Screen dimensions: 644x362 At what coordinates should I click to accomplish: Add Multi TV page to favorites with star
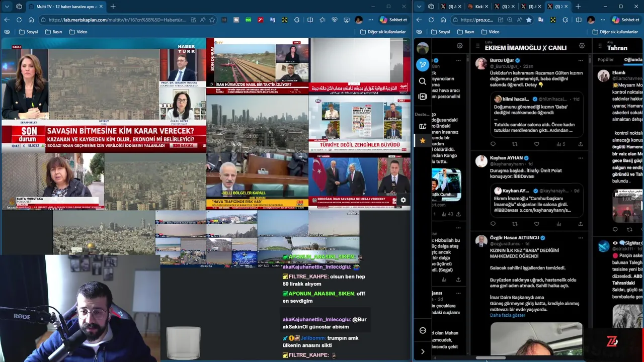pos(212,20)
